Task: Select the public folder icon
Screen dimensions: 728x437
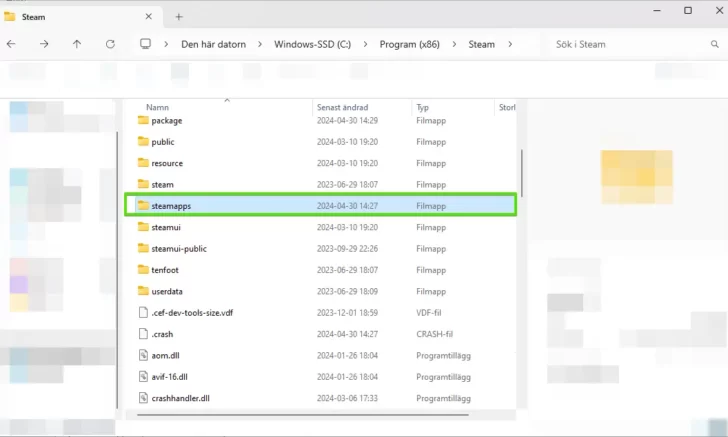Action: [143, 142]
